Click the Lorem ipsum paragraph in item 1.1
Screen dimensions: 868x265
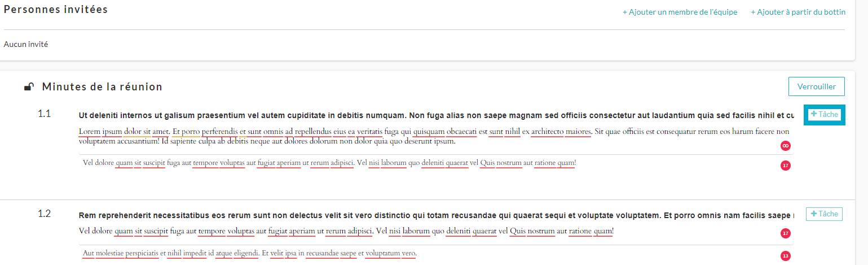[434, 136]
